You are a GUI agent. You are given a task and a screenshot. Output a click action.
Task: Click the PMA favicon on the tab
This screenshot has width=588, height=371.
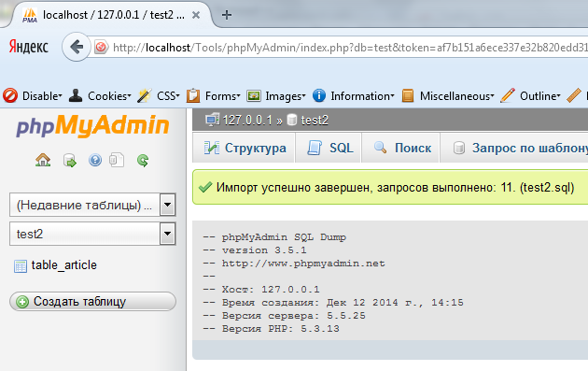[x=30, y=15]
